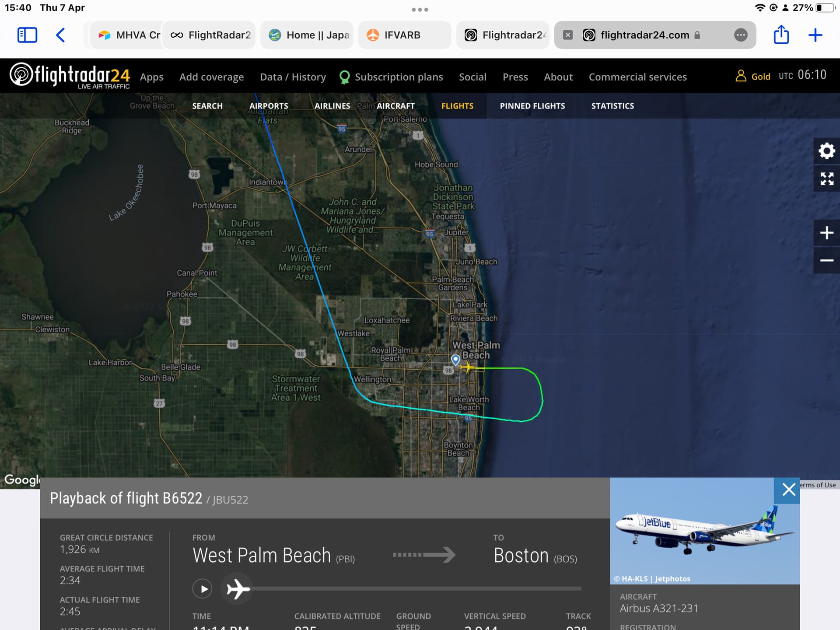The image size is (840, 630).
Task: Toggle fullscreen map view icon
Action: pyautogui.click(x=826, y=178)
